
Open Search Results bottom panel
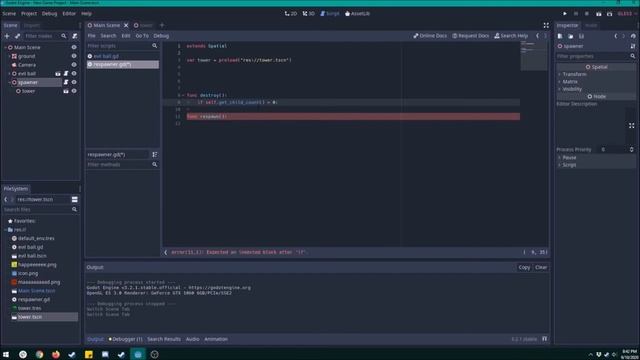164,339
